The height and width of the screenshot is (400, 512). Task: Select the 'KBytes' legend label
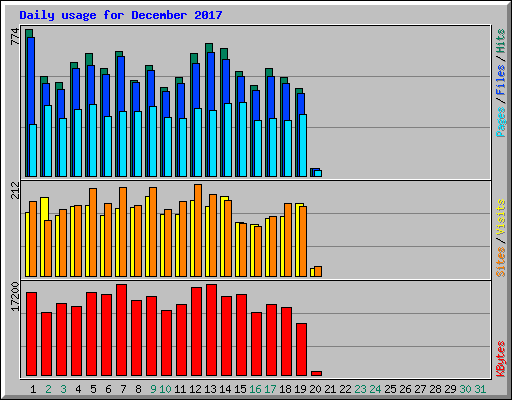501,359
